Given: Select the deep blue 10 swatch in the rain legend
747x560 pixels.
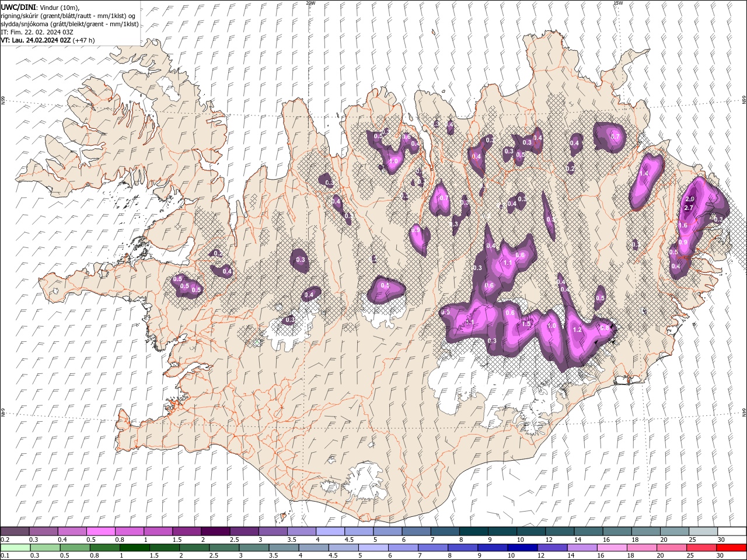Looking at the screenshot, I should coord(522,548).
